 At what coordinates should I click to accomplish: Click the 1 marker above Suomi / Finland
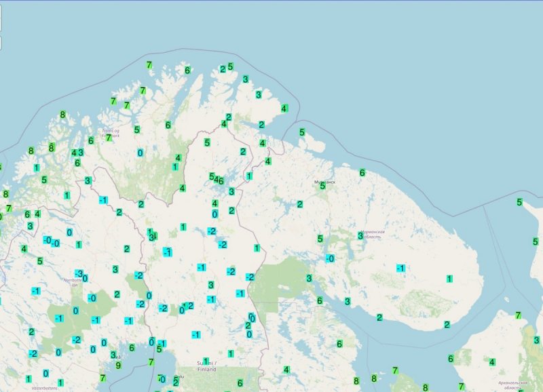(x=206, y=361)
